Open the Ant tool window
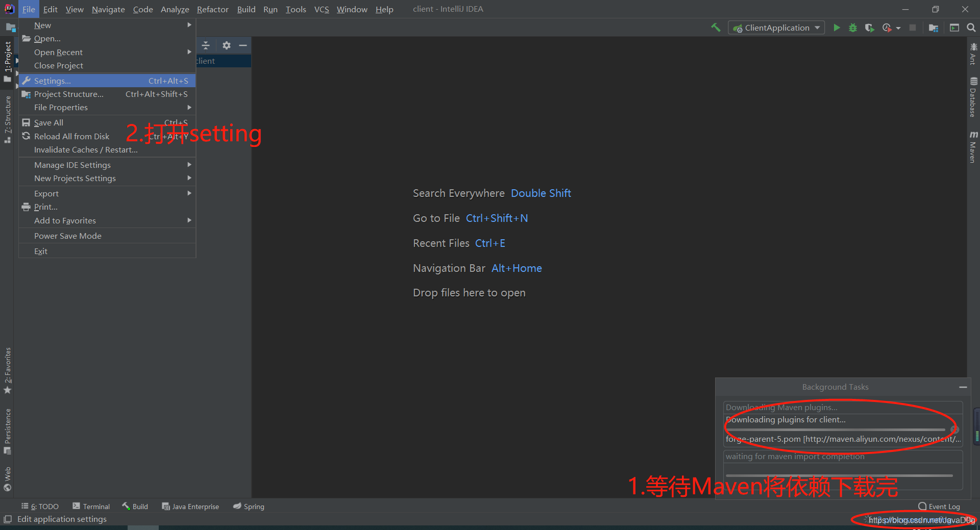Image resolution: width=980 pixels, height=530 pixels. pos(973,54)
